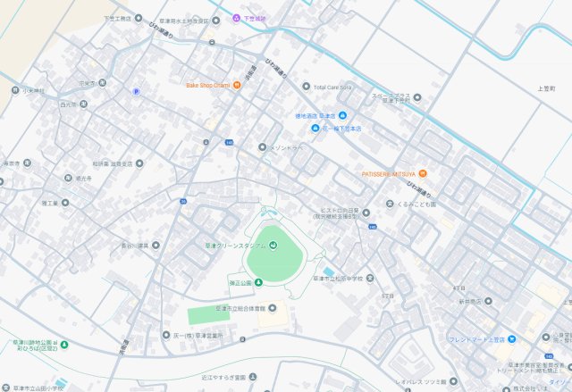This screenshot has width=572, height=392.
Task: Open the blue parking P marker
Action: pos(136,91)
